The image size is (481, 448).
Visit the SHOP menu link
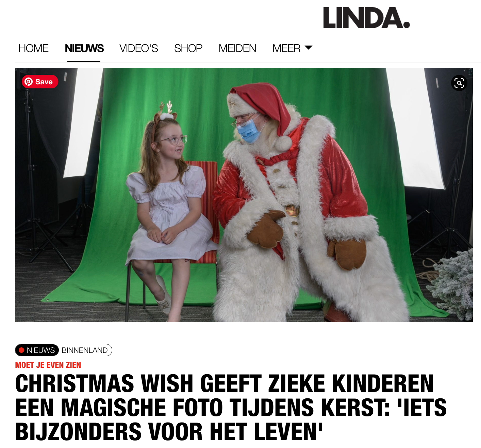tap(188, 48)
